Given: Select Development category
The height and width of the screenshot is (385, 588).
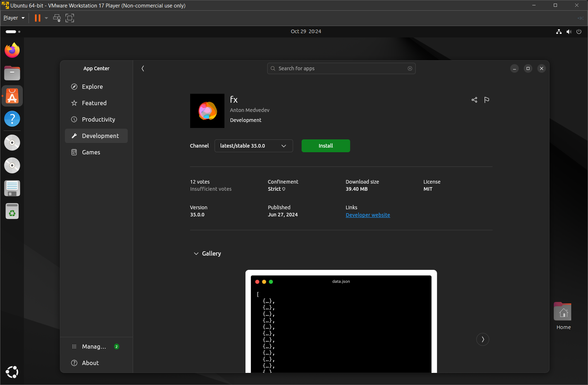Looking at the screenshot, I should coord(96,136).
